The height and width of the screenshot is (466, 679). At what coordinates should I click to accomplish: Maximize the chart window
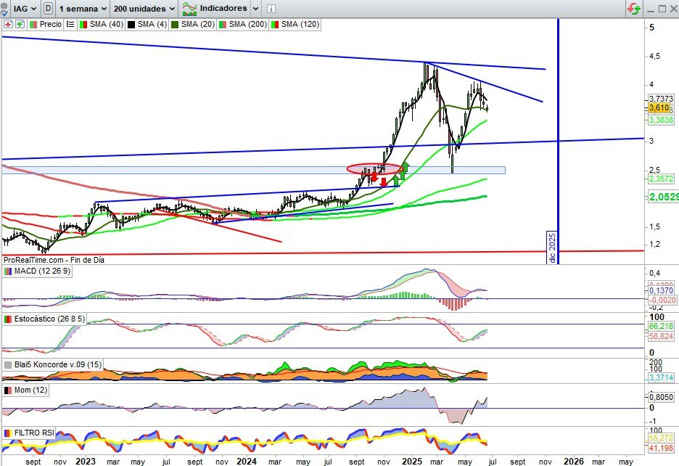(x=662, y=9)
